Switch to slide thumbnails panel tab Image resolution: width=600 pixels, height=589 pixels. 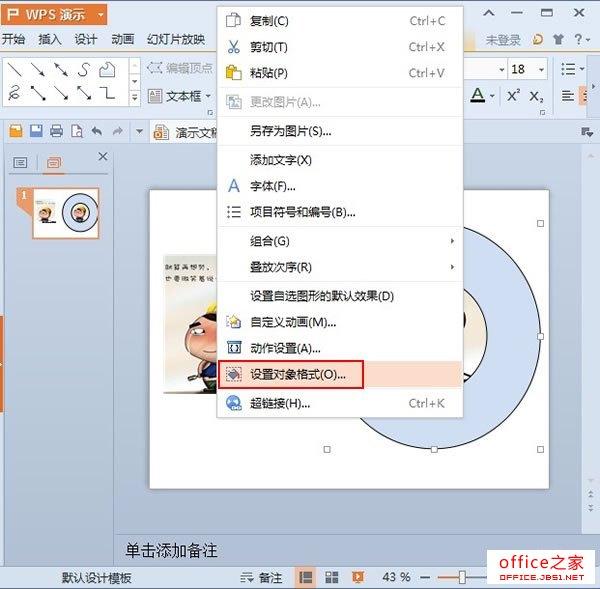(x=53, y=162)
